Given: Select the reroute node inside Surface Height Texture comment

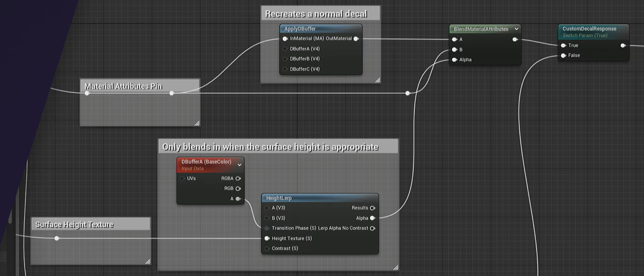Looking at the screenshot, I should pyautogui.click(x=57, y=238).
